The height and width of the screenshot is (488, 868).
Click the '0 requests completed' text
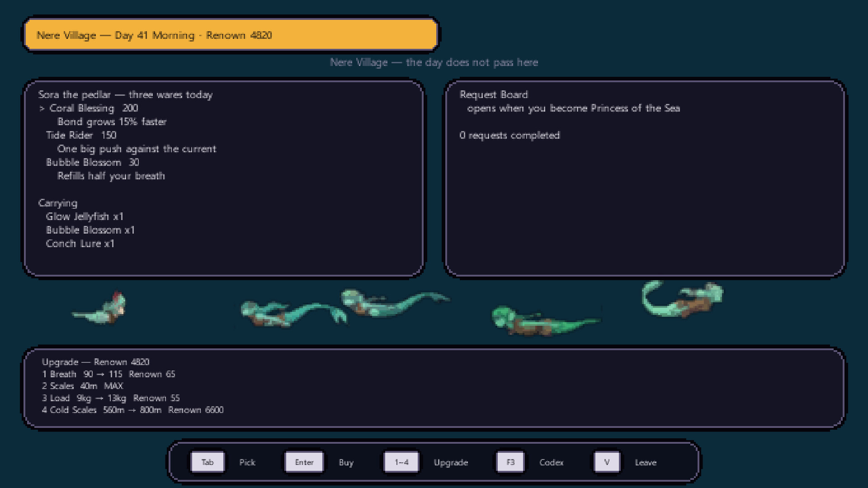click(509, 135)
